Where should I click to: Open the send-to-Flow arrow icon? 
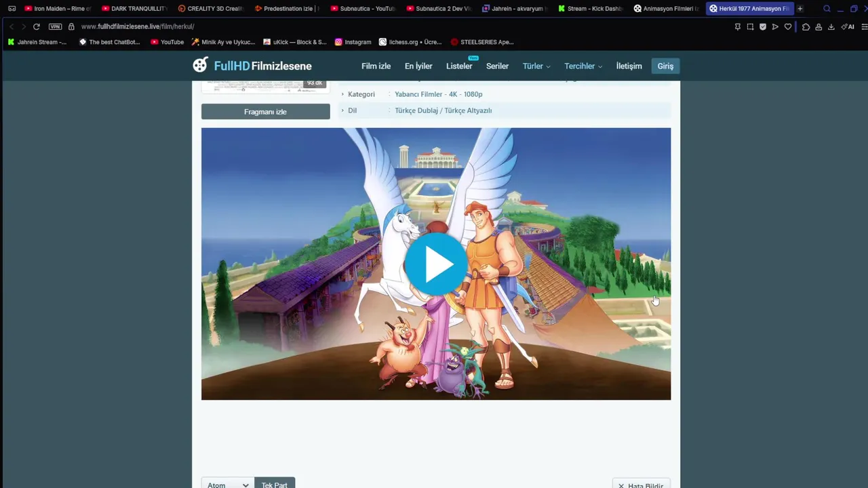(x=775, y=26)
